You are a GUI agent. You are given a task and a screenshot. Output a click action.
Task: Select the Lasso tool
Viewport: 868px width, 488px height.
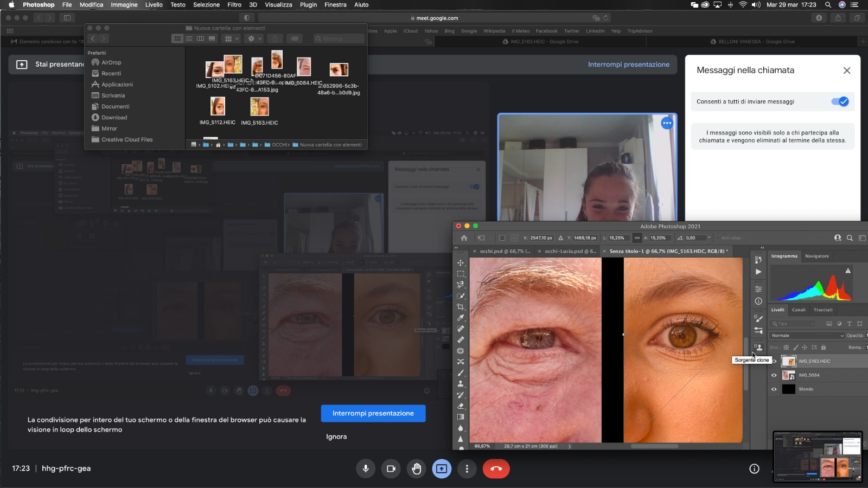pyautogui.click(x=461, y=285)
